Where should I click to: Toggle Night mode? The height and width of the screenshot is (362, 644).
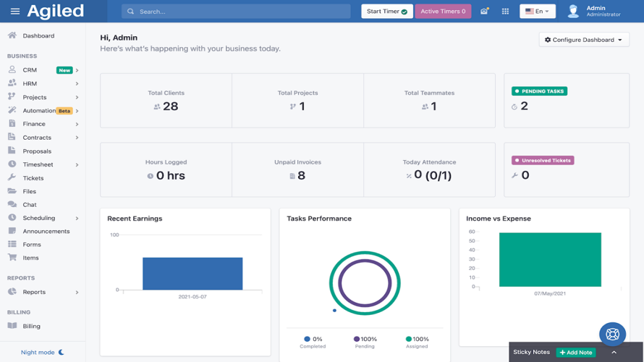42,353
